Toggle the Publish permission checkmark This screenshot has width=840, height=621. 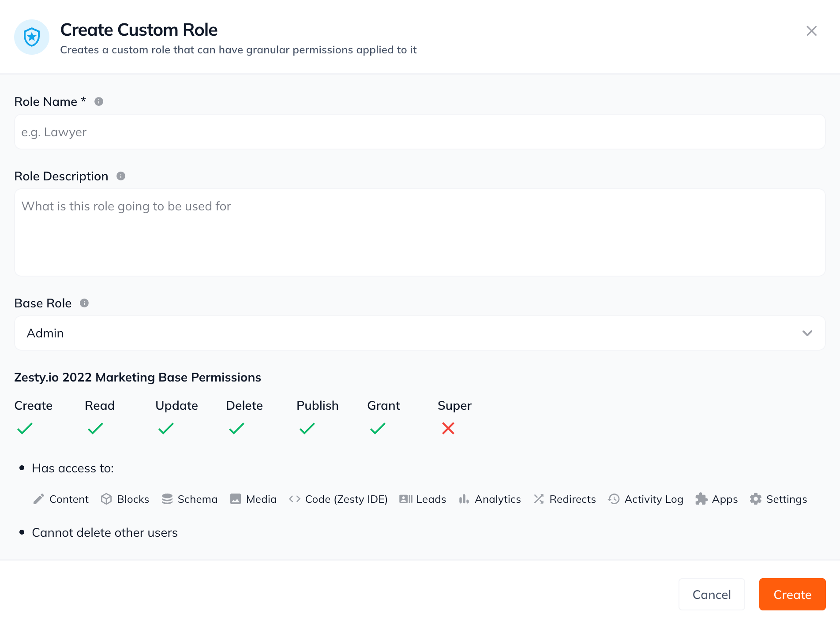pyautogui.click(x=307, y=428)
